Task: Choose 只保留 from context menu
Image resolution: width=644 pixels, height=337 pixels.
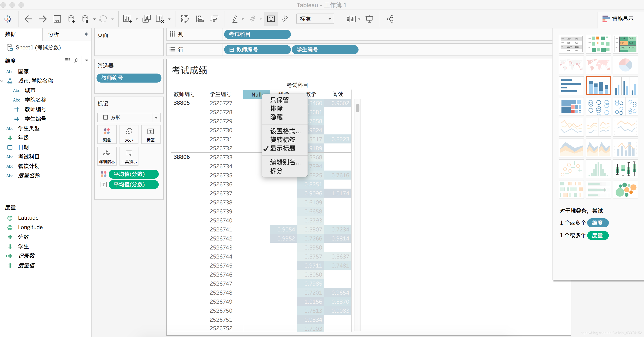Action: coord(279,100)
